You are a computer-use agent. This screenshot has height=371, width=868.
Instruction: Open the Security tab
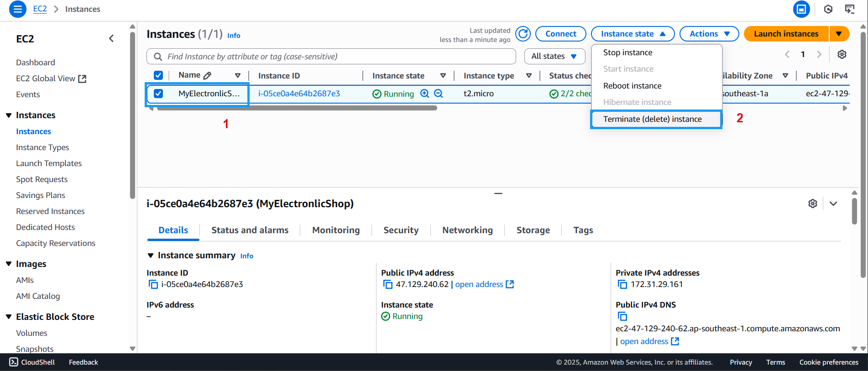[401, 230]
